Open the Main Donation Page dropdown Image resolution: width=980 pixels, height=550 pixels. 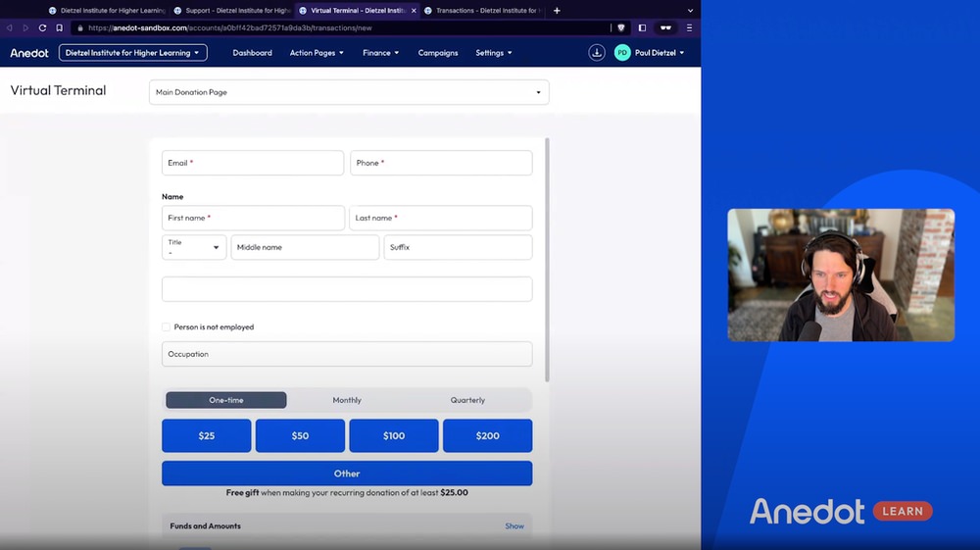coord(349,92)
